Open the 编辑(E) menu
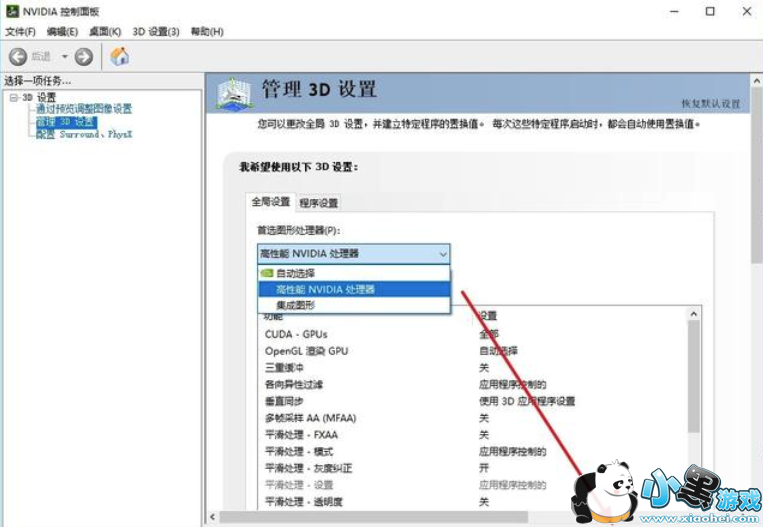763x527 pixels. tap(62, 32)
